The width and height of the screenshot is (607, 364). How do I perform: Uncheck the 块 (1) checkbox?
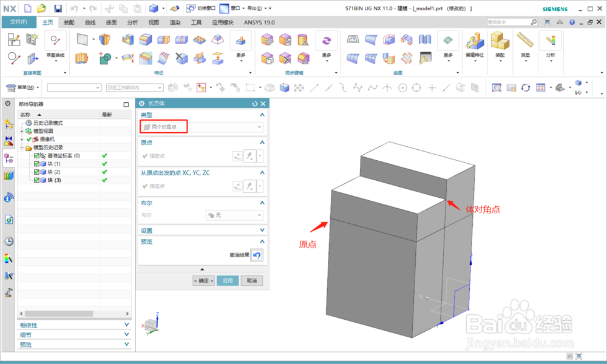[36, 164]
